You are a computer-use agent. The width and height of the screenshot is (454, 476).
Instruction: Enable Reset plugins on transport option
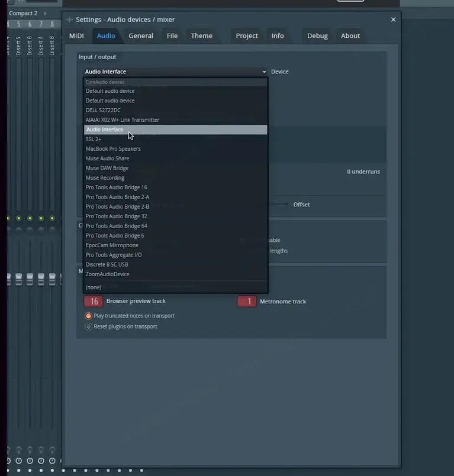[x=88, y=326]
